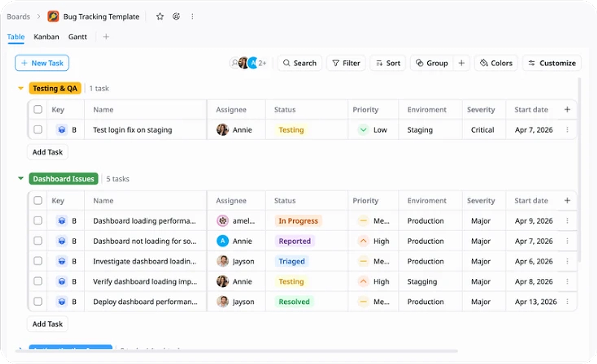
Task: Switch to the Kanban view tab
Action: (x=46, y=37)
